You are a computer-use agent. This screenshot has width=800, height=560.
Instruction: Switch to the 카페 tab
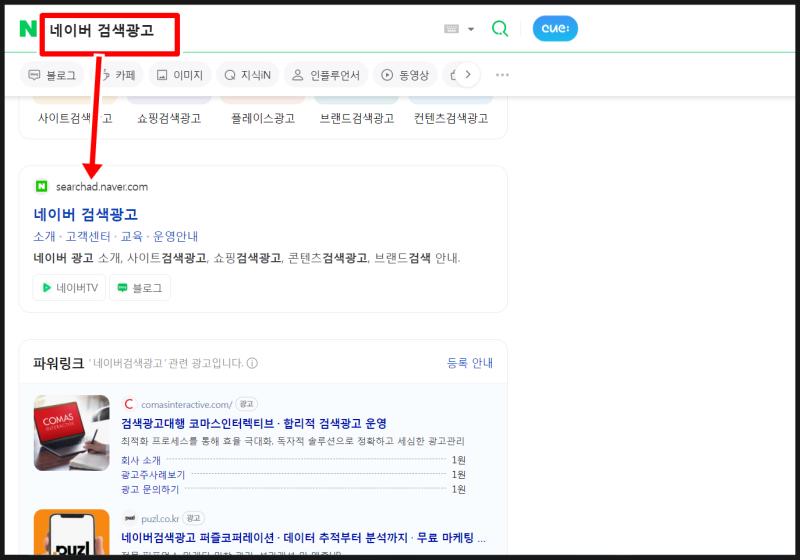click(x=118, y=75)
